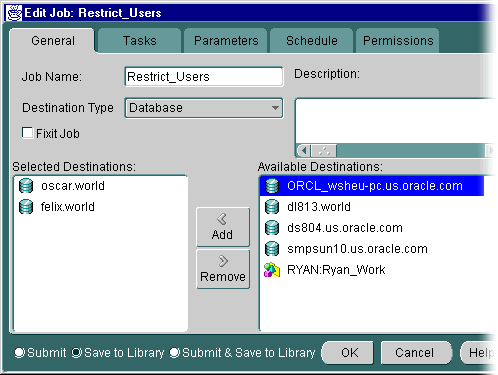Click the RYAN:Ryan_Work group icon
Viewport: 498px width, 375px height.
click(x=272, y=270)
